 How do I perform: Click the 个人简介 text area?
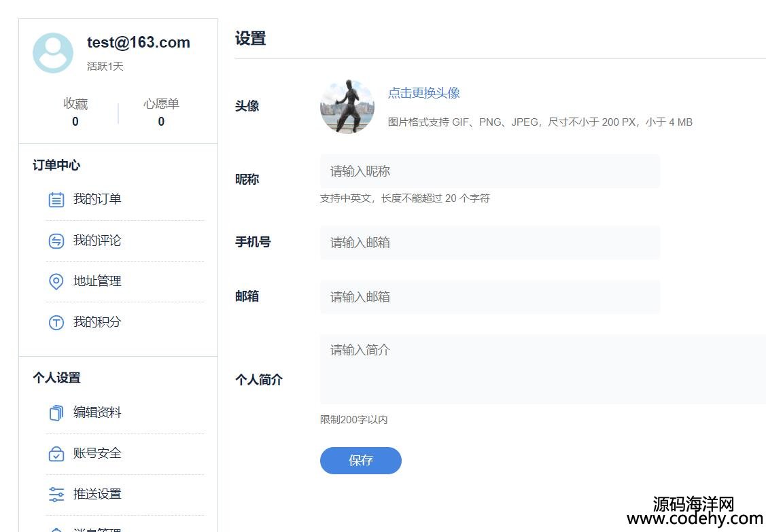pos(542,369)
